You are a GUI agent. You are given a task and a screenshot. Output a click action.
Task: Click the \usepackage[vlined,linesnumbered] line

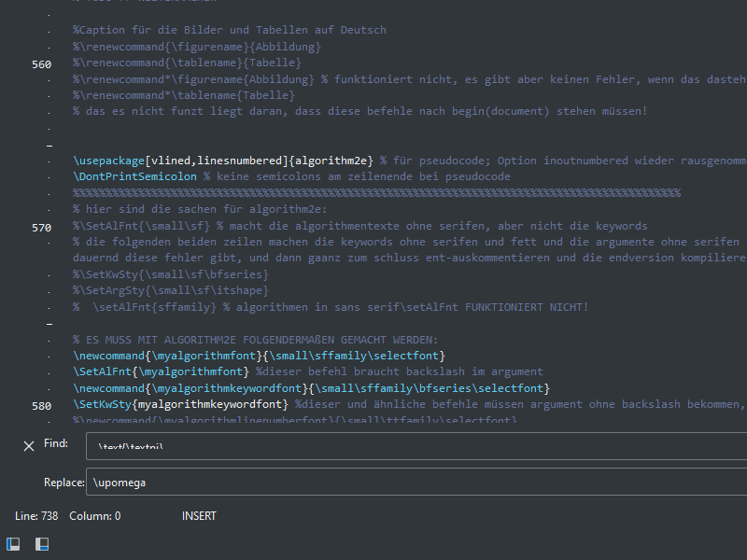(x=215, y=160)
